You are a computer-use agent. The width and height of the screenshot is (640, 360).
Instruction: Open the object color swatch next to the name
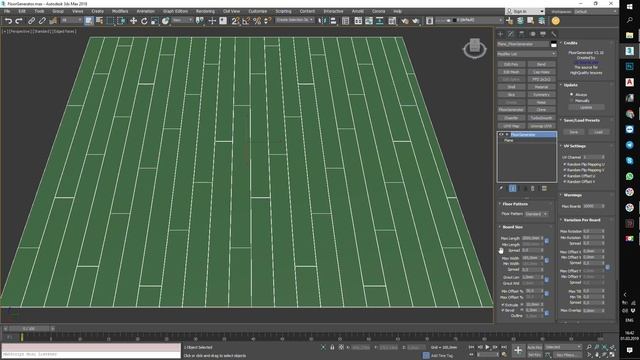click(x=553, y=44)
